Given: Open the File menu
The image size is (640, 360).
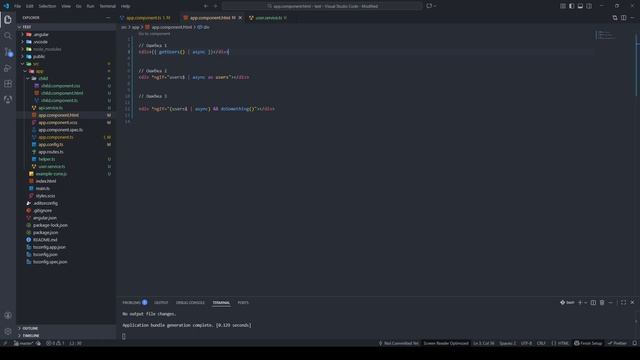Looking at the screenshot, I should pos(18,6).
